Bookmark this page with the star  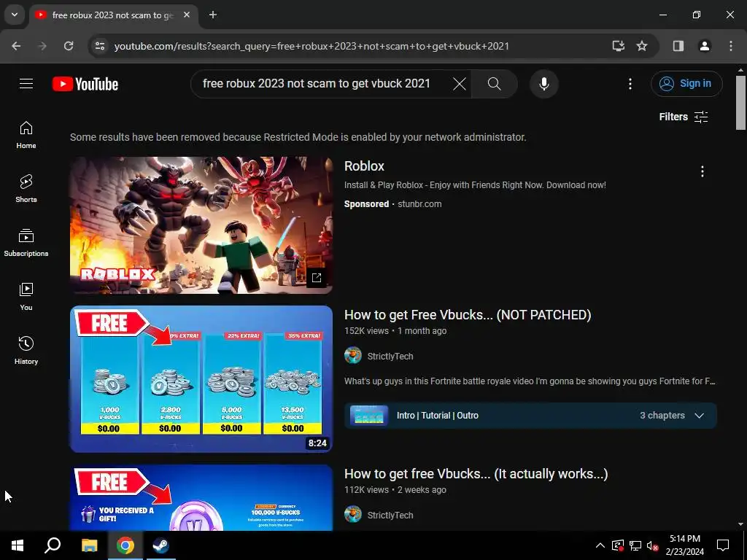642,46
